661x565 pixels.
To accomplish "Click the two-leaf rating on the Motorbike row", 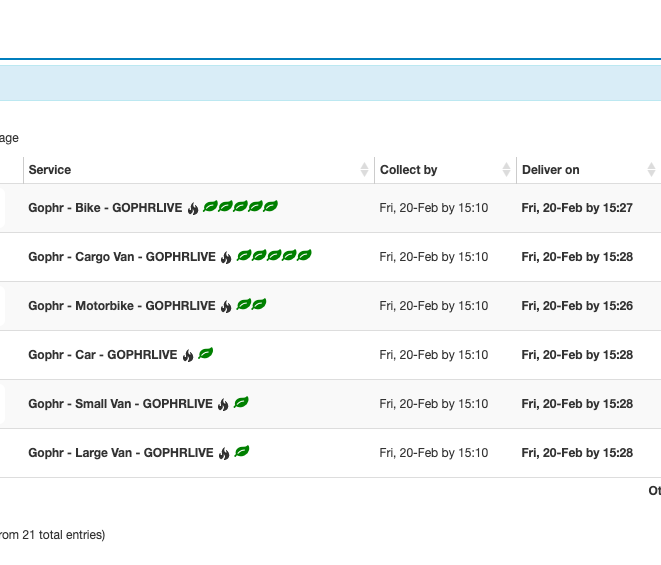I will [x=251, y=304].
